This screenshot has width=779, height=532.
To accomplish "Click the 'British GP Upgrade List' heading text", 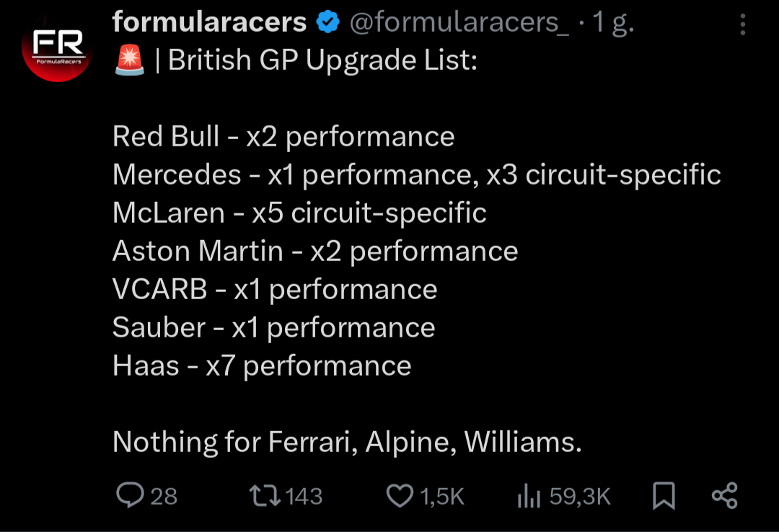I will [322, 61].
